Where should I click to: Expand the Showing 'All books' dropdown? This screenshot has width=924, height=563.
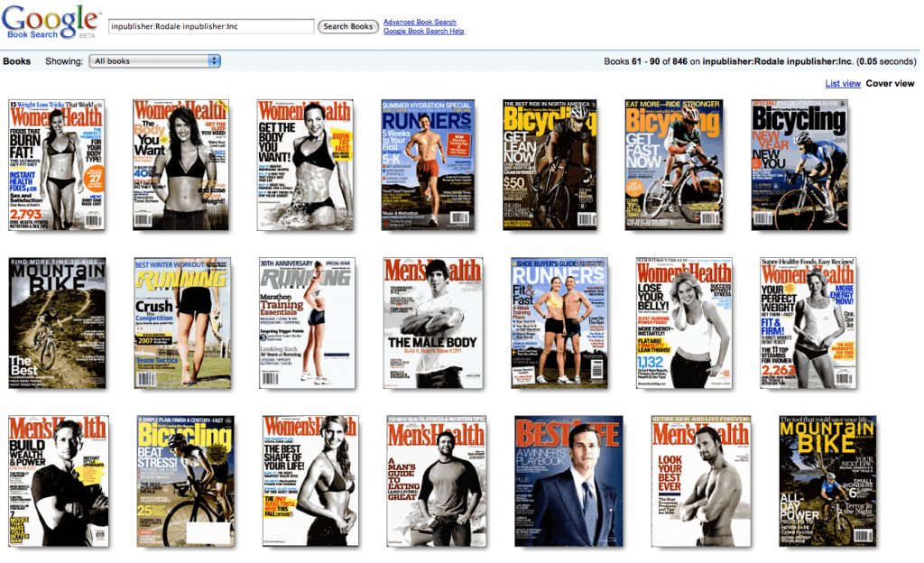[154, 61]
